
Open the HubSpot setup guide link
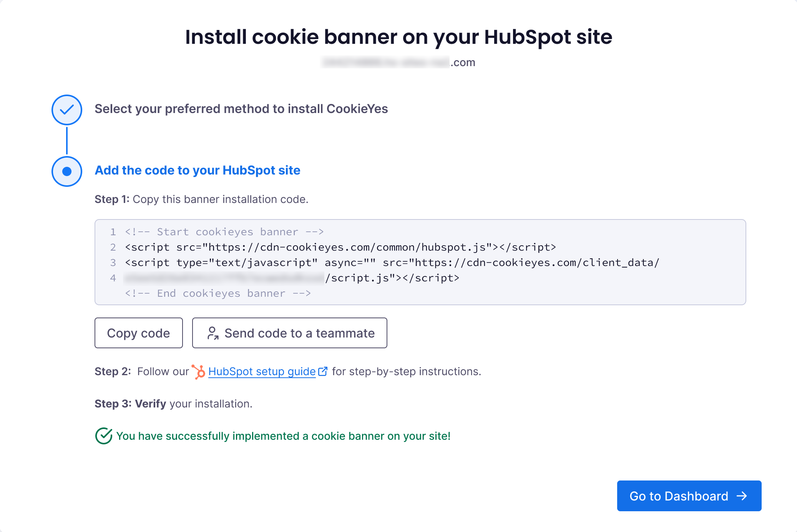(262, 371)
